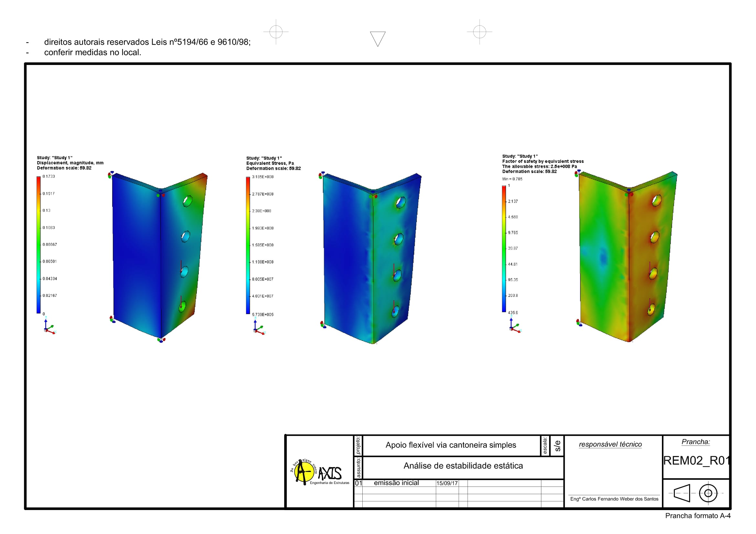756x534 pixels.
Task: Click the underlined 'Prancha:' label
Action: [696, 442]
